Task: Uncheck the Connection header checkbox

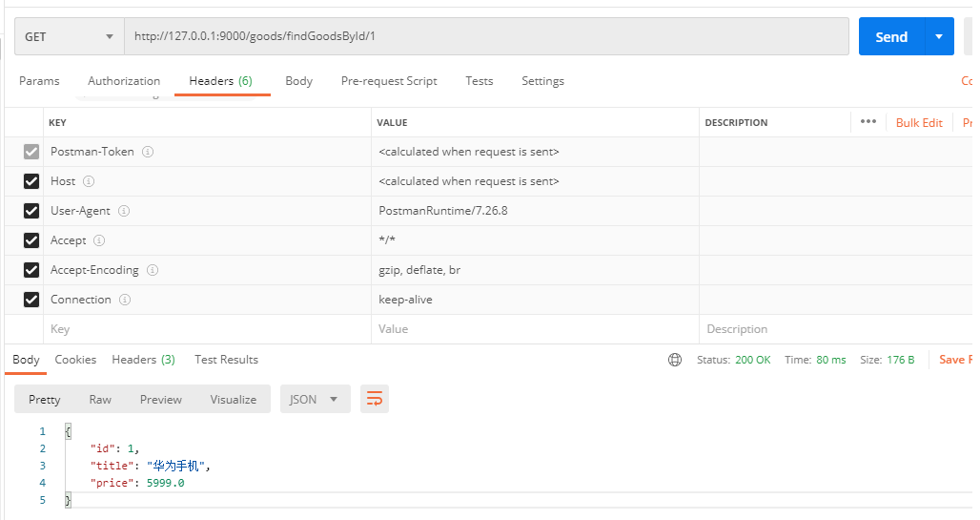Action: [31, 300]
